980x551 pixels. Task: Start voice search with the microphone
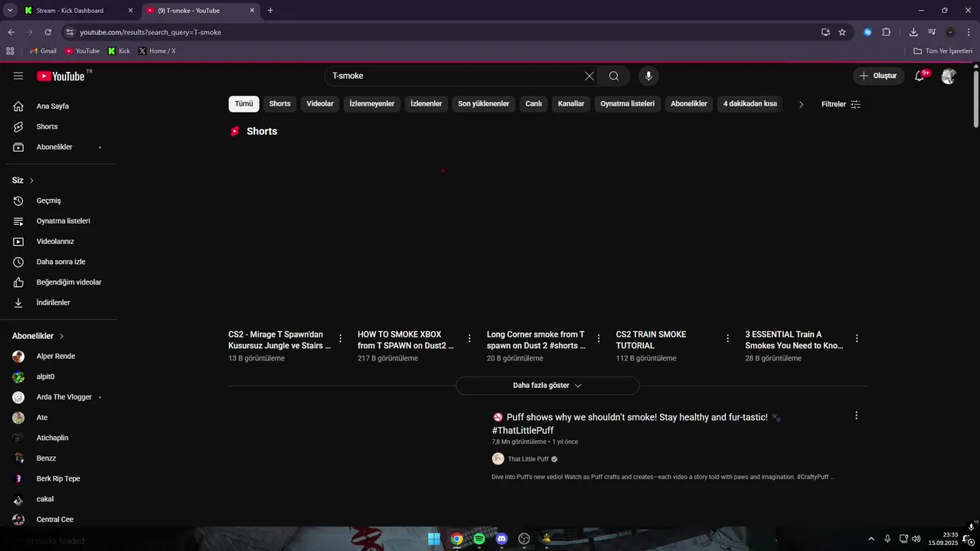coord(648,76)
